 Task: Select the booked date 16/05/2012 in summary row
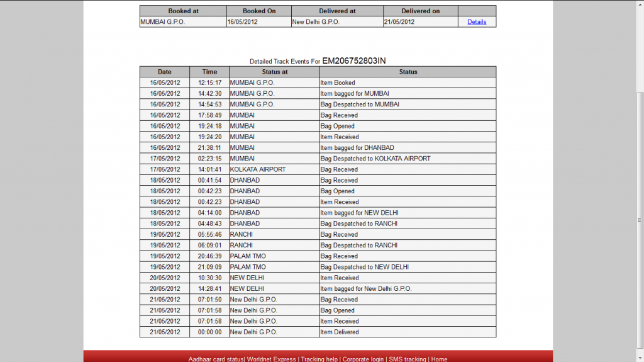(258, 22)
